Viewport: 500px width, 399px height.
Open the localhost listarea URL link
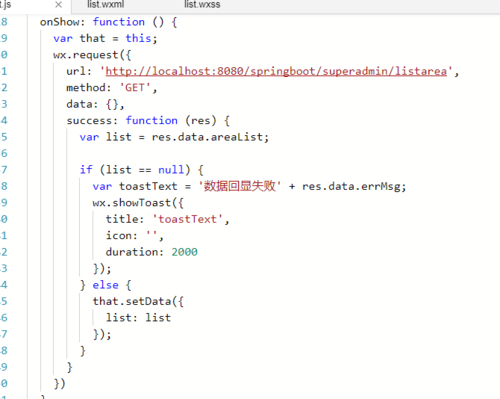tap(276, 71)
